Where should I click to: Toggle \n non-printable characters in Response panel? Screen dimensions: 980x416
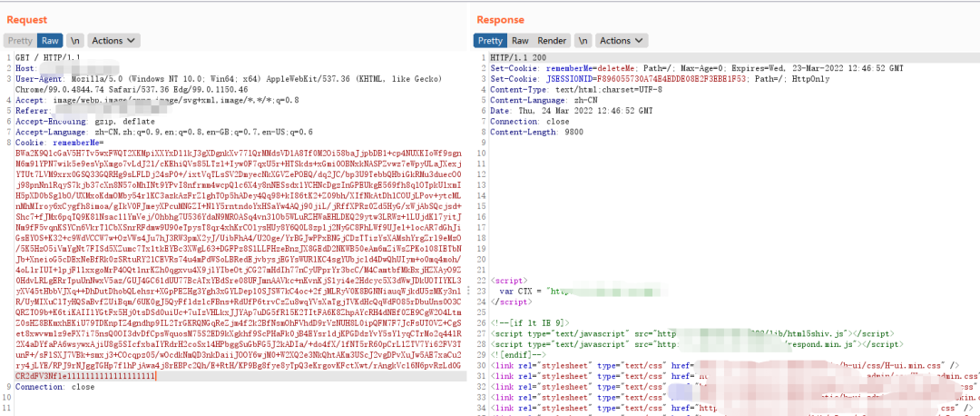583,41
